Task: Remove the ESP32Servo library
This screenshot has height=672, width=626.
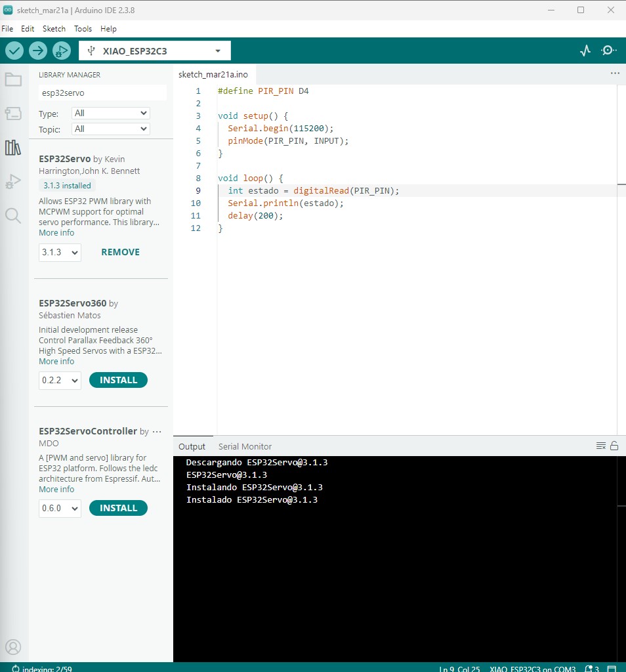Action: point(120,252)
